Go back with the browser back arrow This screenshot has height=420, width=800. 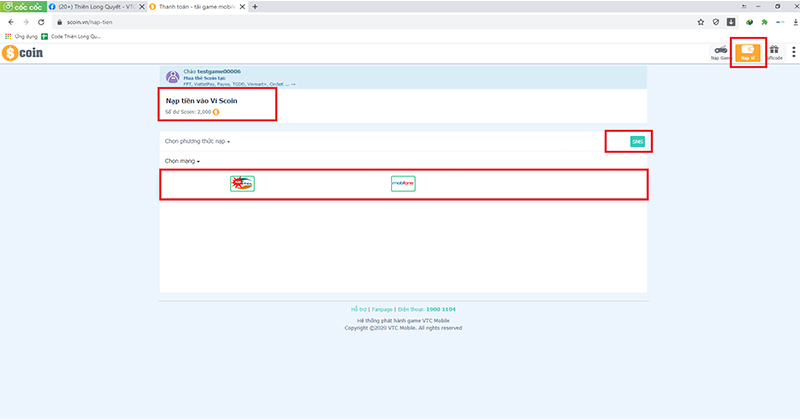[11, 22]
